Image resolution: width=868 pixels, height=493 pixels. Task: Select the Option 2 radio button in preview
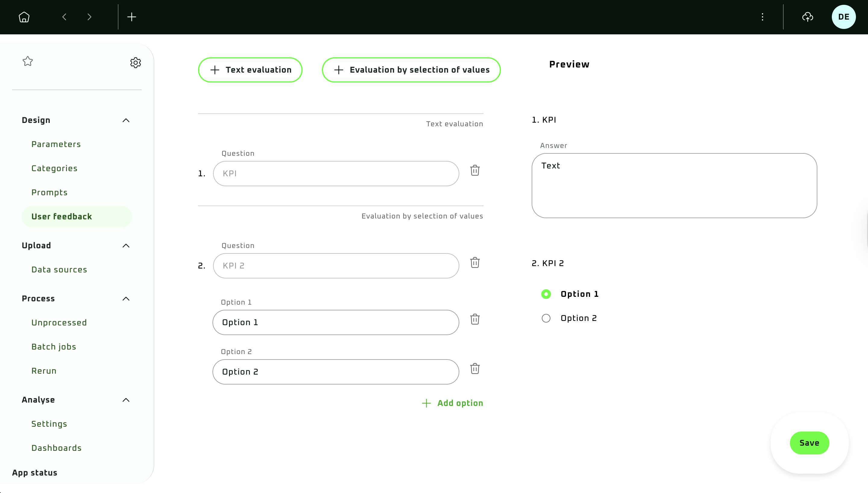(x=546, y=318)
